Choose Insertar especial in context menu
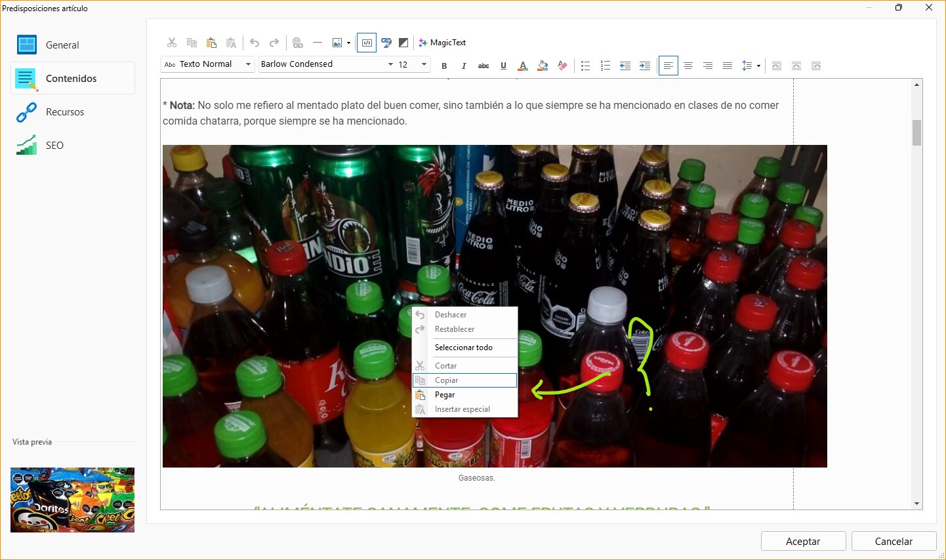The width and height of the screenshot is (946, 560). click(465, 409)
